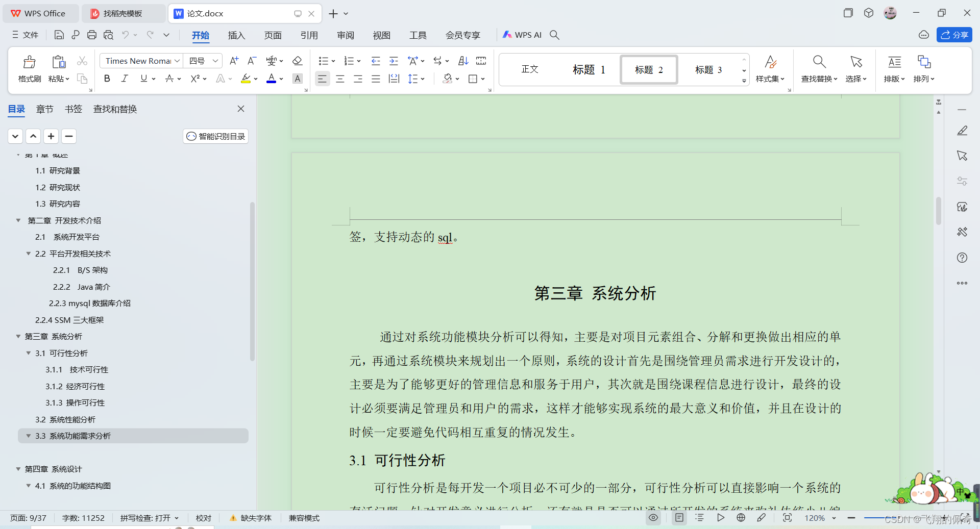Toggle Strikethrough formatting
Screen dimensions: 980x529
(169, 79)
